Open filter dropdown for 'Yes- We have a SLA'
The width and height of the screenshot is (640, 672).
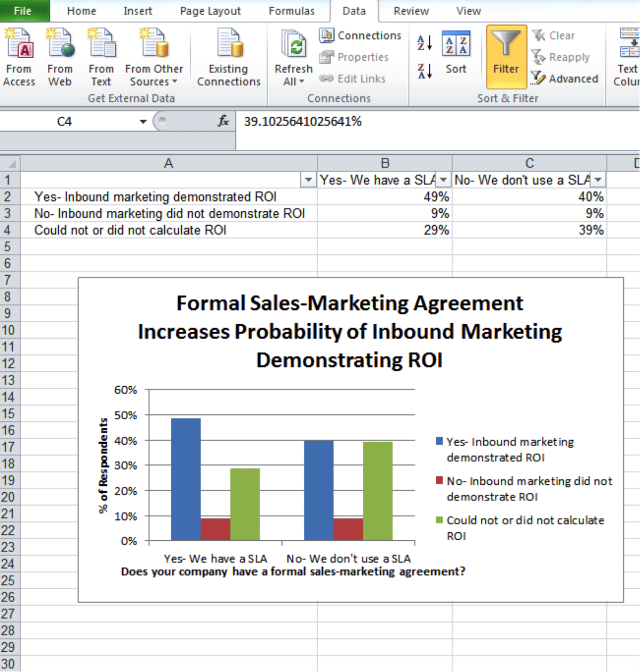coord(443,180)
